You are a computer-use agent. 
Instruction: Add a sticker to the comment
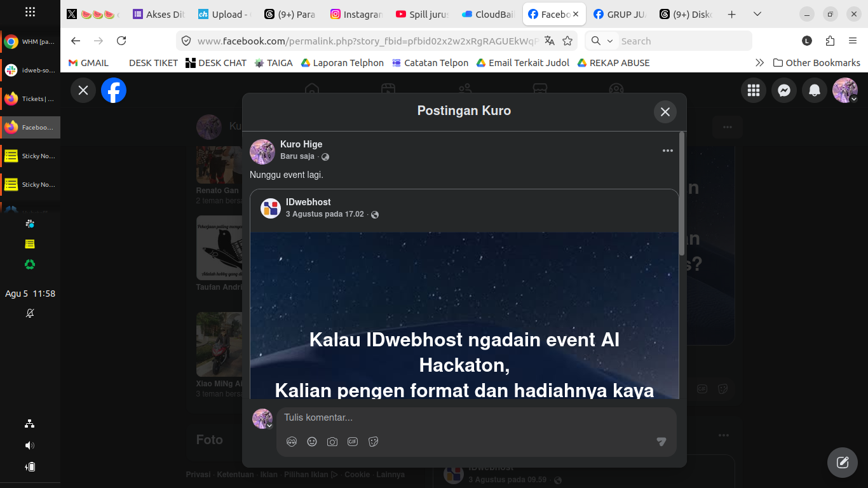tap(373, 442)
